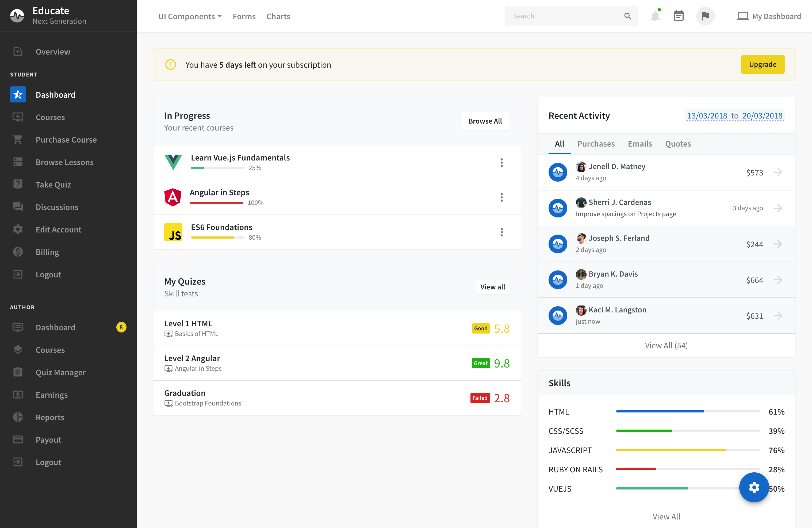Open the ES6 Foundations three-dot menu
Viewport: 812px width, 528px height.
pos(501,232)
